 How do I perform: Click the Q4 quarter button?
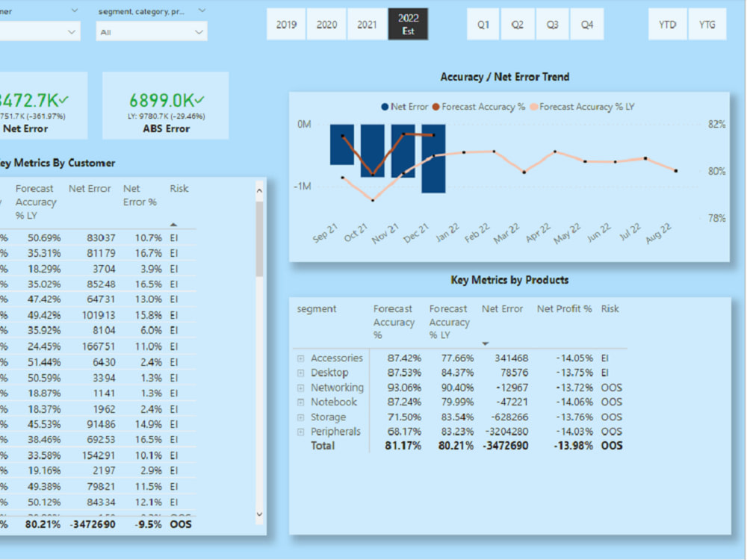tap(587, 24)
